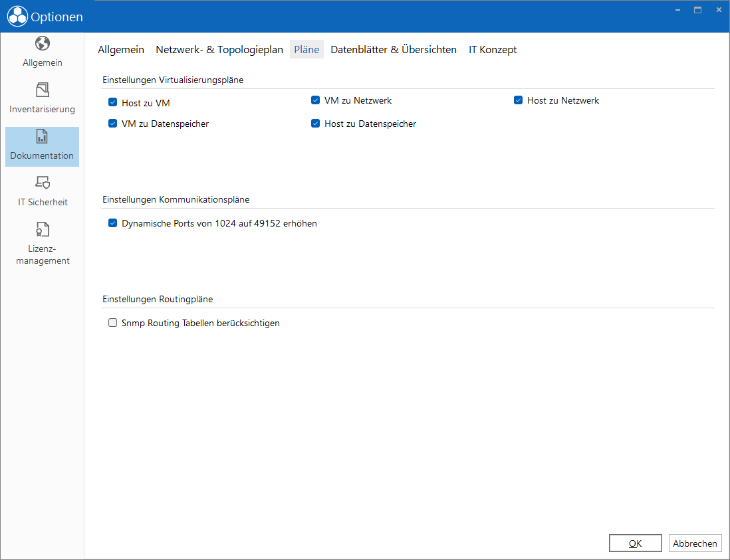Maximize the Optionen window
Viewport: 730px width, 560px height.
697,10
